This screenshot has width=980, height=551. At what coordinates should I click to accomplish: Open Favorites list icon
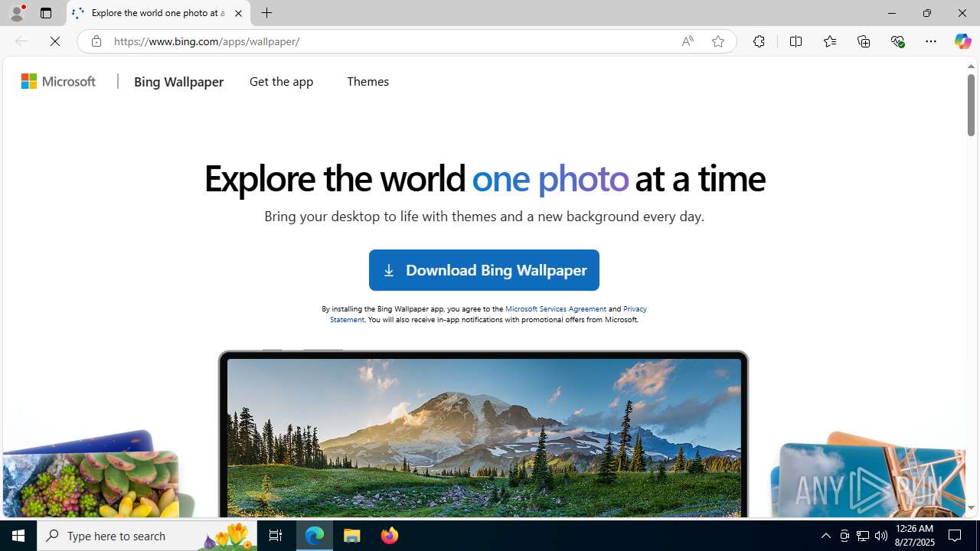829,41
